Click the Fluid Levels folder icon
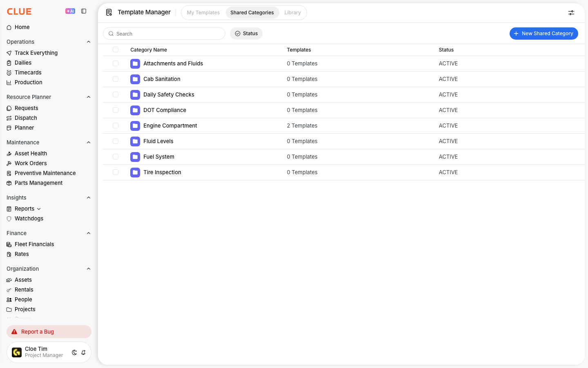 pyautogui.click(x=135, y=141)
